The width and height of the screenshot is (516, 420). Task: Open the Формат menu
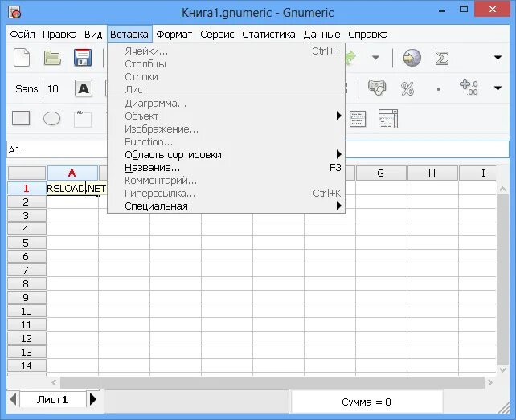(174, 35)
